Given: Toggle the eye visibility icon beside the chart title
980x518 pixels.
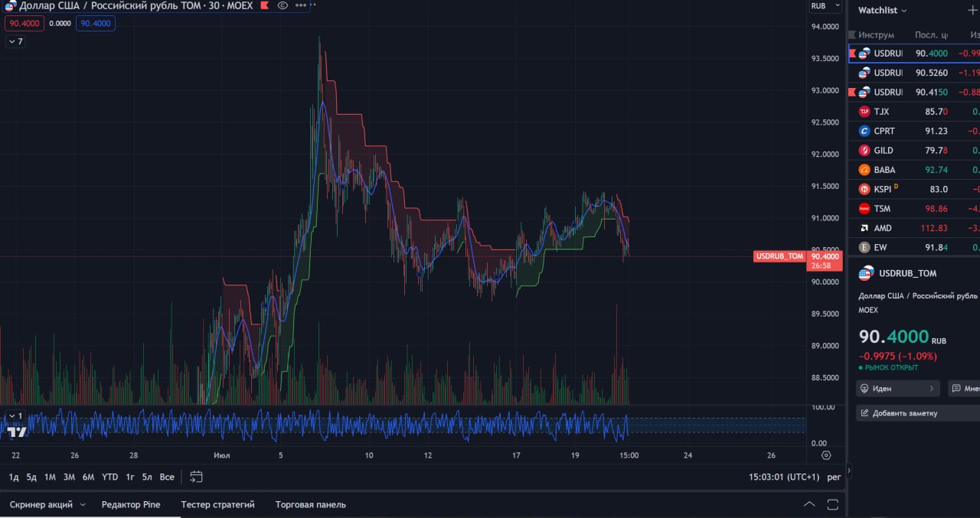Looking at the screenshot, I should [283, 5].
